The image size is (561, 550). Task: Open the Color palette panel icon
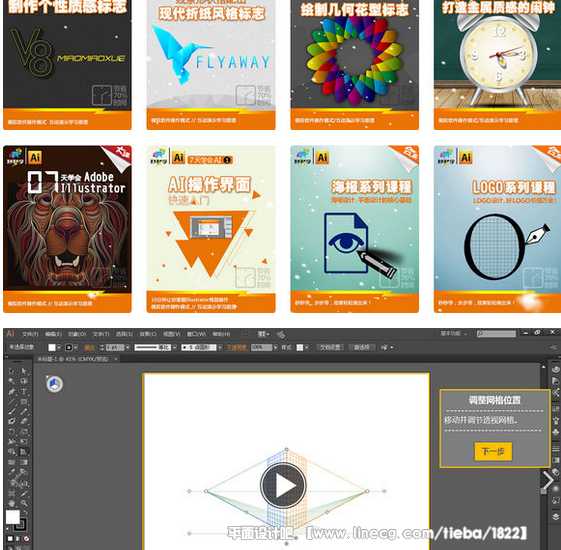click(x=556, y=369)
